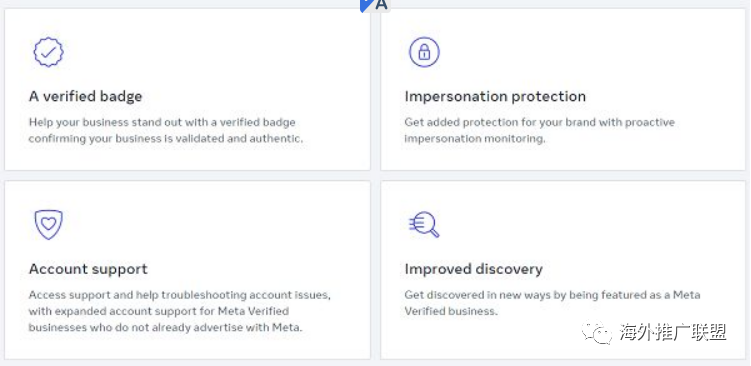Screen dimensions: 751x366
Task: Click the magnifier improved discovery icon
Action: (424, 225)
